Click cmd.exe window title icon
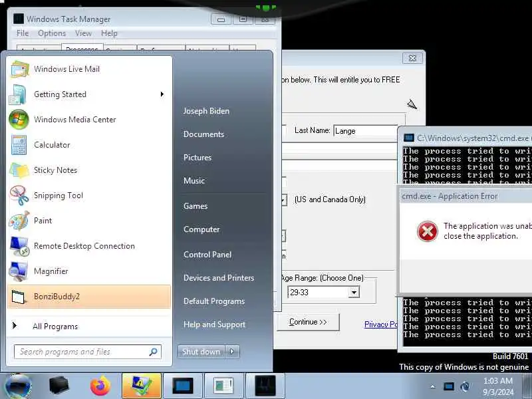This screenshot has width=532, height=399. point(409,138)
